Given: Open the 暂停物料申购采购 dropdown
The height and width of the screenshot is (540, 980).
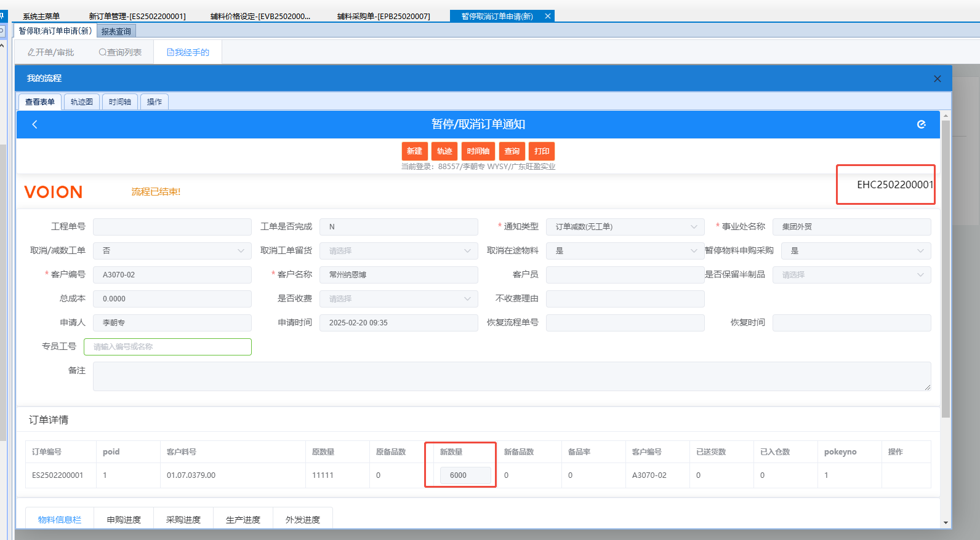Looking at the screenshot, I should point(856,251).
